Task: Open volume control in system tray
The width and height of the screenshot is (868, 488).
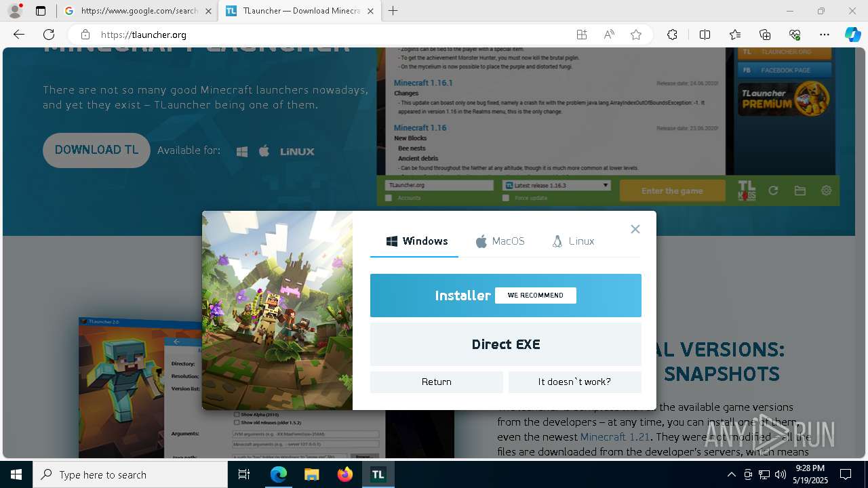Action: pyautogui.click(x=780, y=474)
